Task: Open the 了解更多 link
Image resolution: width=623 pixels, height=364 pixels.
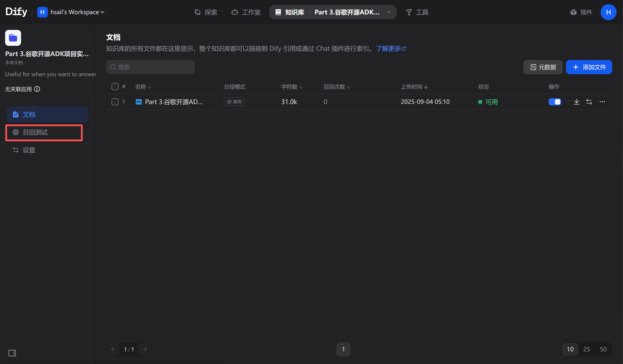Action: point(391,49)
